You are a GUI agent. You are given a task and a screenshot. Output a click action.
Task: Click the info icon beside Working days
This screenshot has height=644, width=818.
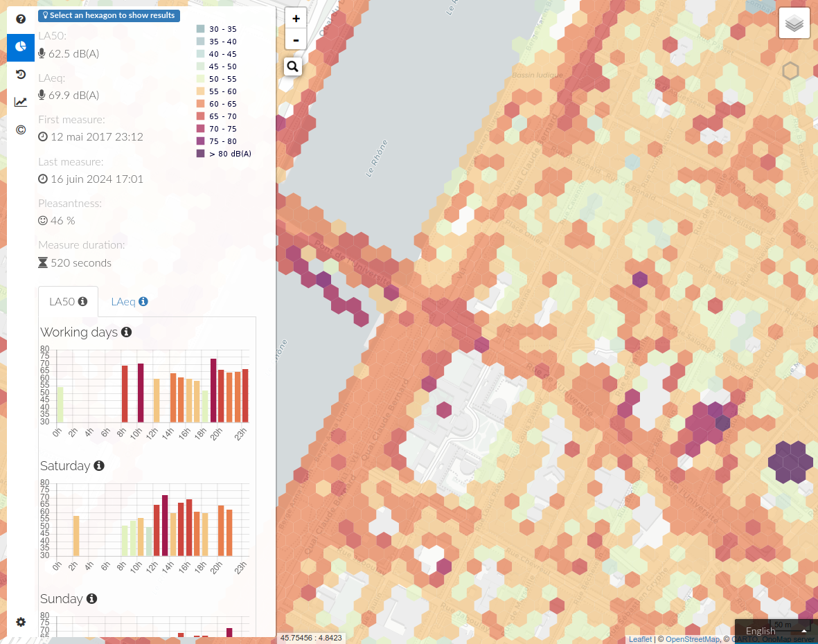(x=126, y=332)
